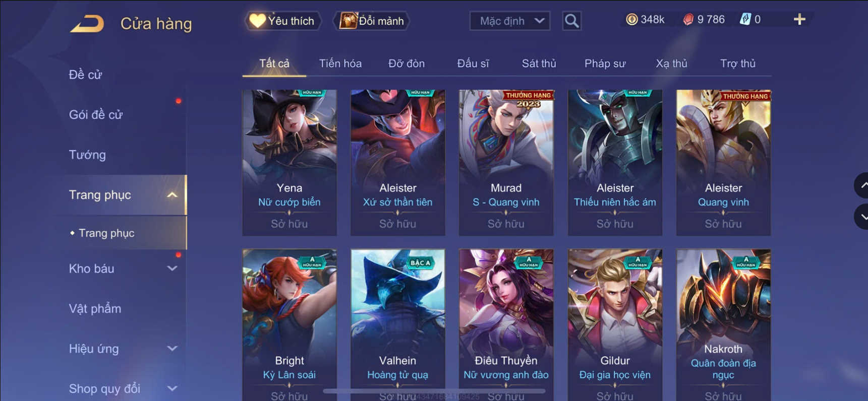The height and width of the screenshot is (401, 868).
Task: Select the Yena Nữ cướp biển skin card
Action: click(290, 163)
